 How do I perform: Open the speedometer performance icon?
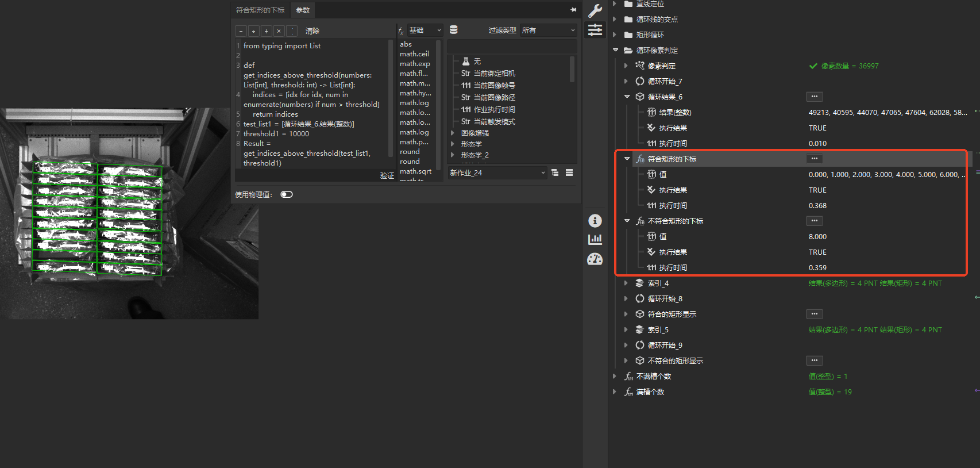pyautogui.click(x=595, y=259)
